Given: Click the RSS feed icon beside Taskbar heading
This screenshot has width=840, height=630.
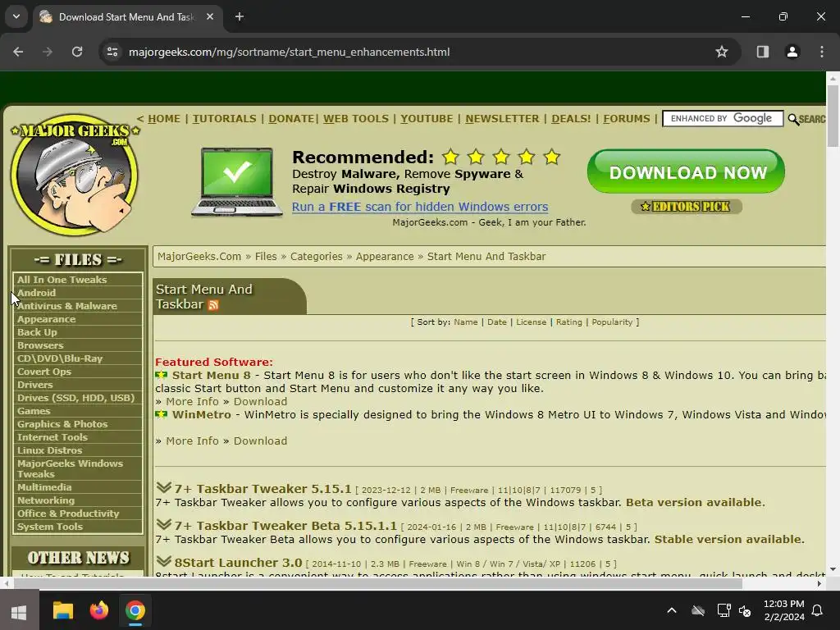Looking at the screenshot, I should pyautogui.click(x=213, y=305).
